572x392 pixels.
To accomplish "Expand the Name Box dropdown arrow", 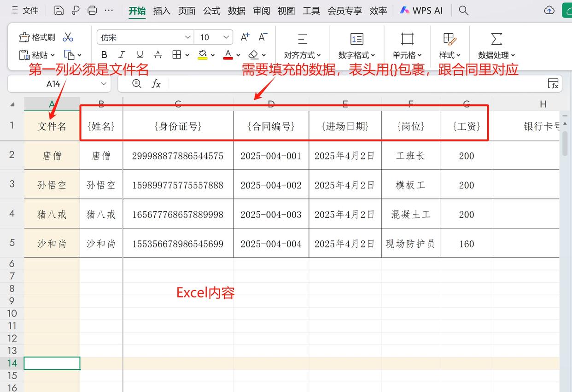I will [x=104, y=84].
